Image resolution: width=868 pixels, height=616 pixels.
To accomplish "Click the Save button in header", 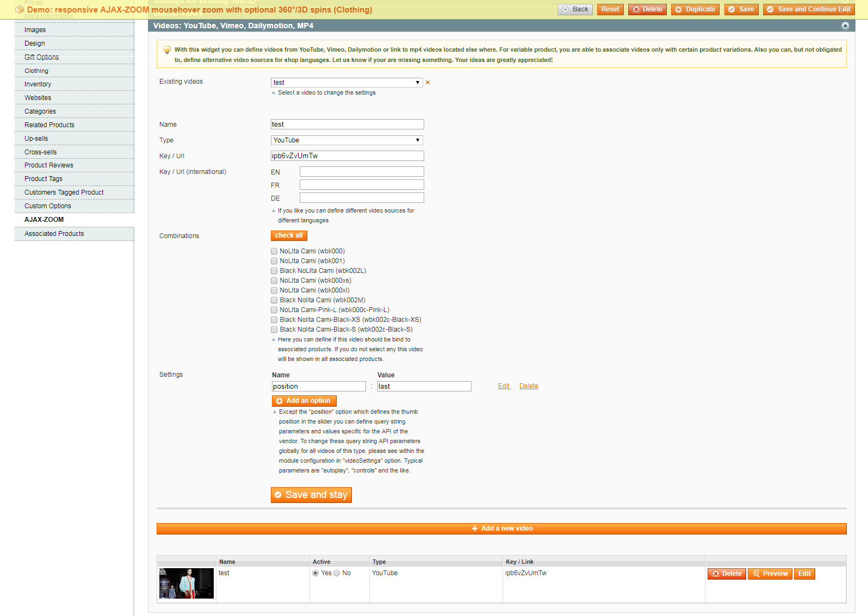I will [x=741, y=9].
